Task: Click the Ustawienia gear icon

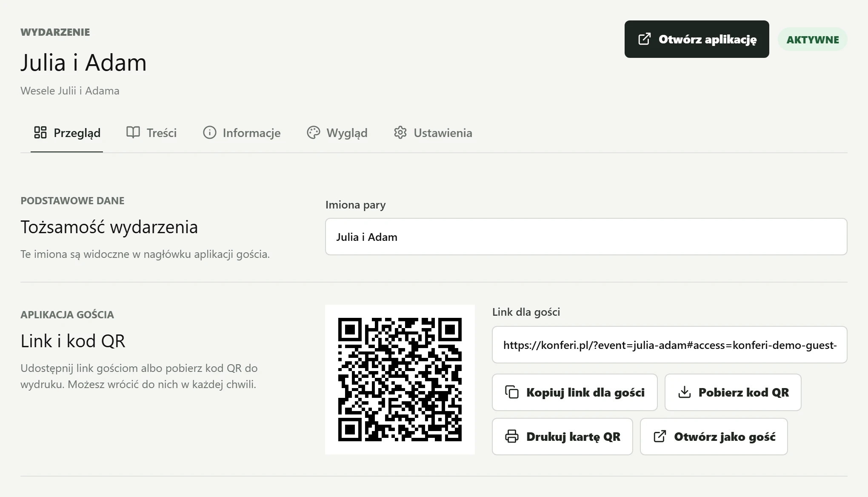Action: 400,132
